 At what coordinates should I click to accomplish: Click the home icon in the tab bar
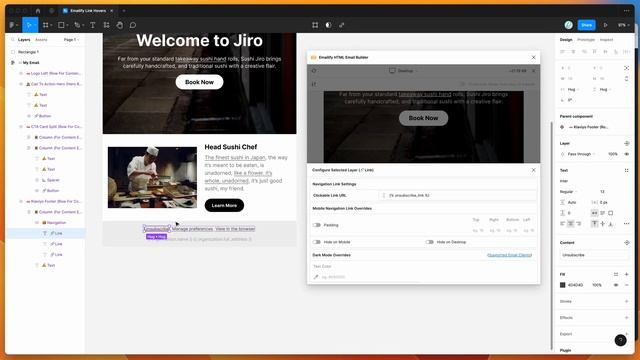coord(38,11)
